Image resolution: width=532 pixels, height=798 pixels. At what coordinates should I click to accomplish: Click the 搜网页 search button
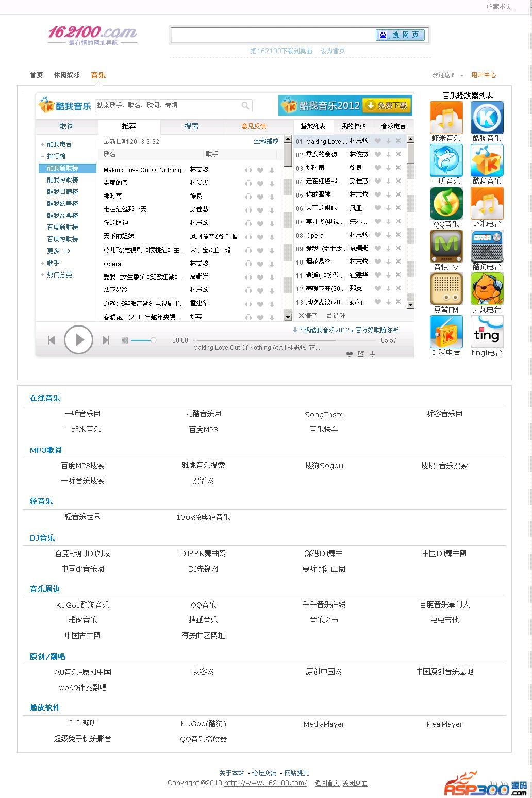400,35
